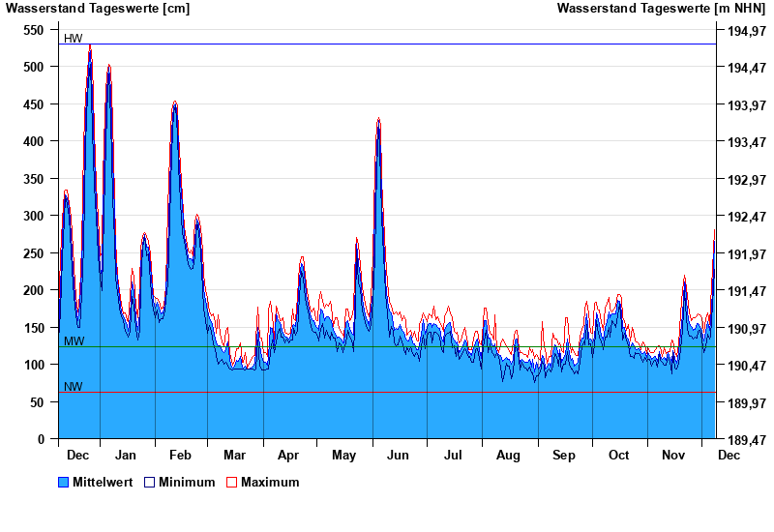Click the Jan month label on x-axis
The image size is (774, 532).
pos(125,455)
